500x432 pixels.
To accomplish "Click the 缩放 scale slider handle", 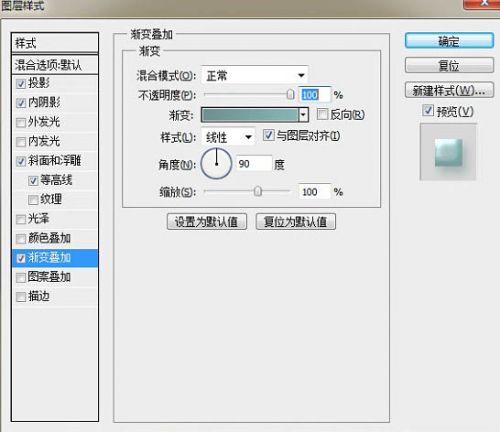I will pyautogui.click(x=258, y=192).
